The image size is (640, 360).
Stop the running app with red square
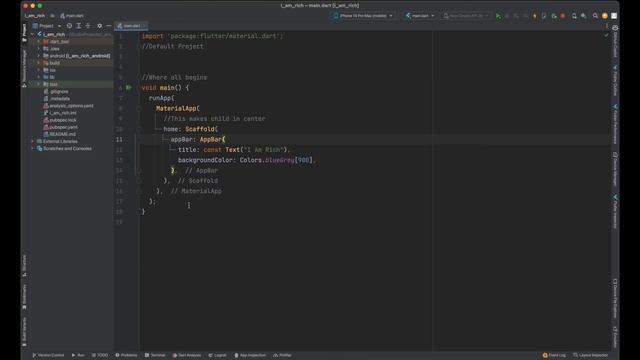coord(563,16)
